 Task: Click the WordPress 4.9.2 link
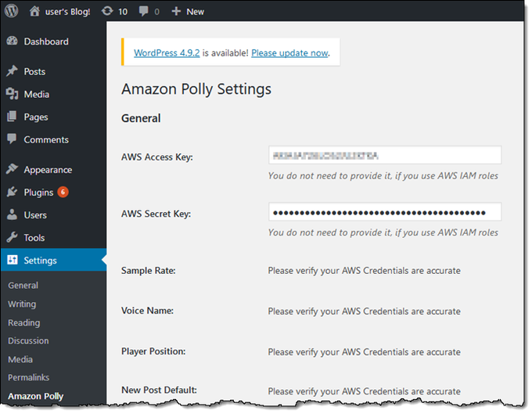167,53
